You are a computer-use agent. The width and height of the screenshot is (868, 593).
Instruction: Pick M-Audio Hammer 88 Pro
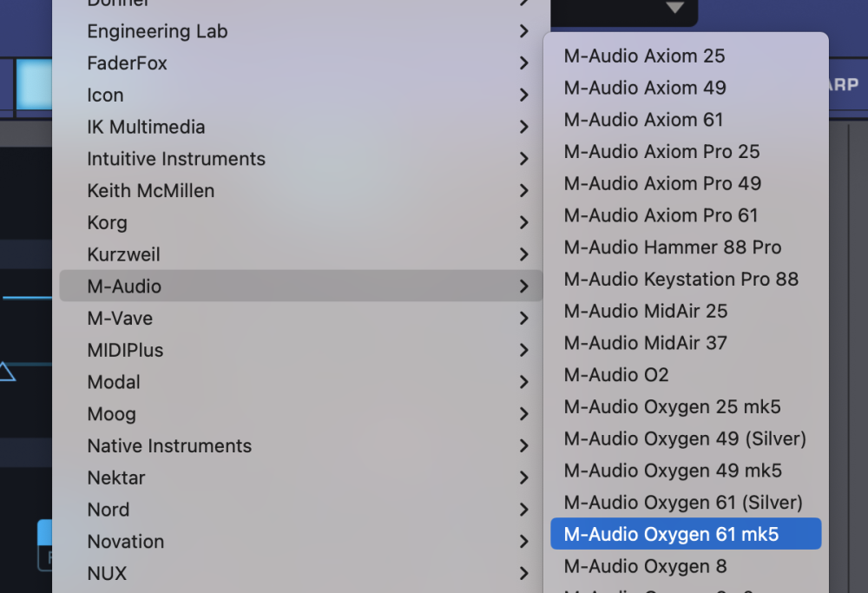point(672,247)
